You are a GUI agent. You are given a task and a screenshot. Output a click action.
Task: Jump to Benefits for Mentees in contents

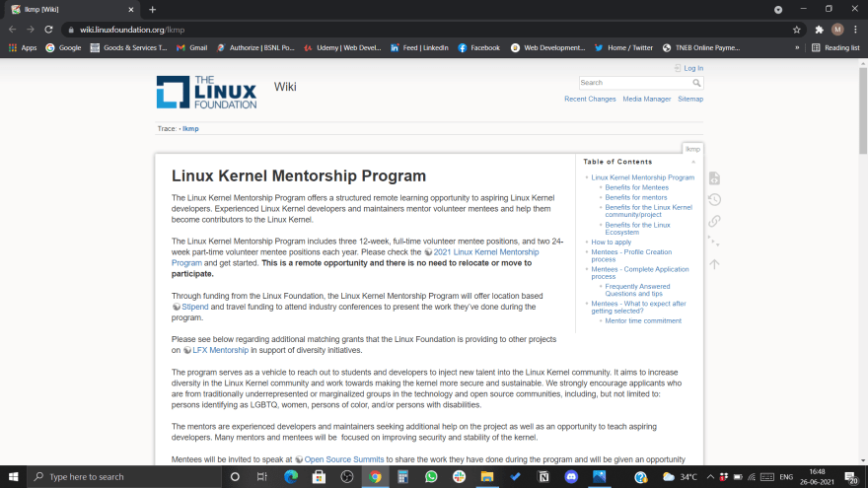click(x=636, y=187)
